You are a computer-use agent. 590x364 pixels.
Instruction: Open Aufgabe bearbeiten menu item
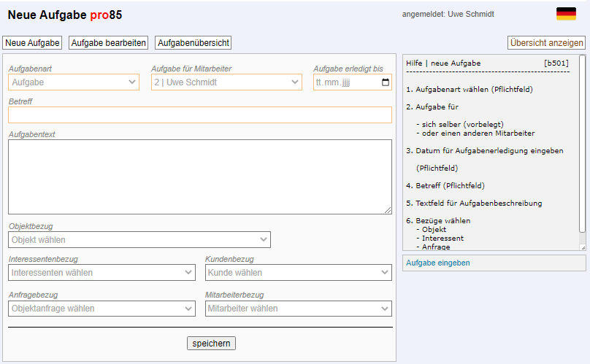coord(108,43)
